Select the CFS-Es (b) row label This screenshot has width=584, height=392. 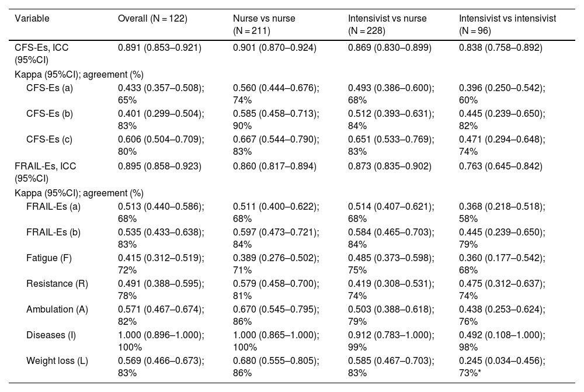coord(50,114)
